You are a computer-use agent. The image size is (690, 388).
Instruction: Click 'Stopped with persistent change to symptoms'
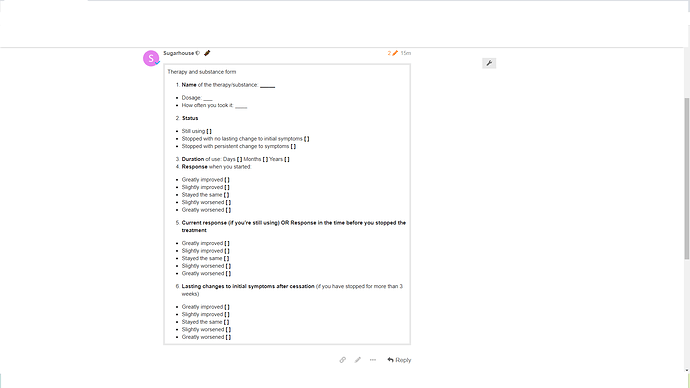(x=239, y=146)
